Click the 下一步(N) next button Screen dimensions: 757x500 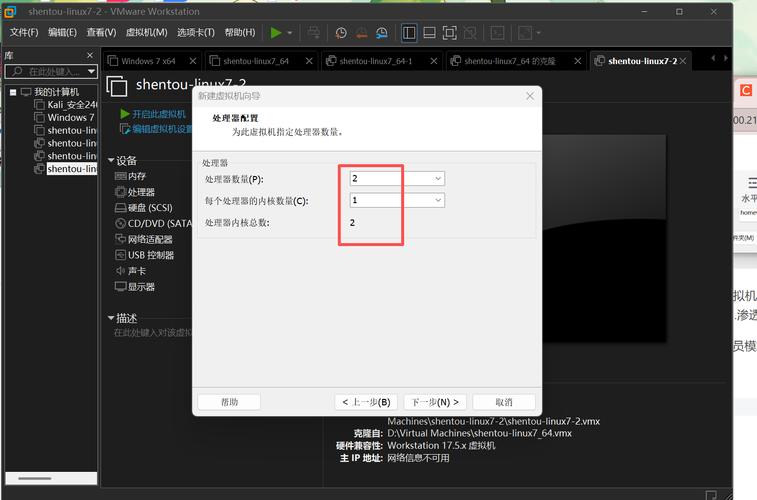[435, 402]
